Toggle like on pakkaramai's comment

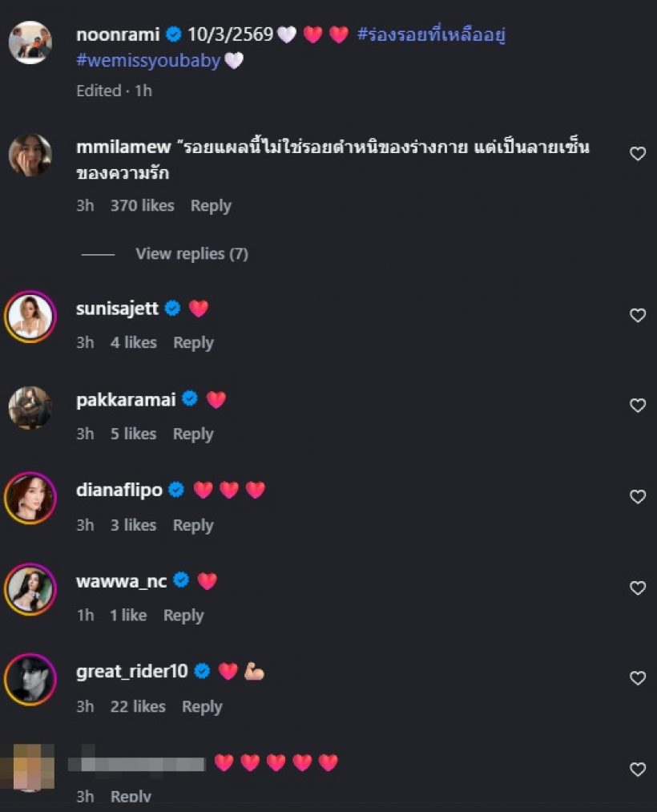[x=638, y=406]
